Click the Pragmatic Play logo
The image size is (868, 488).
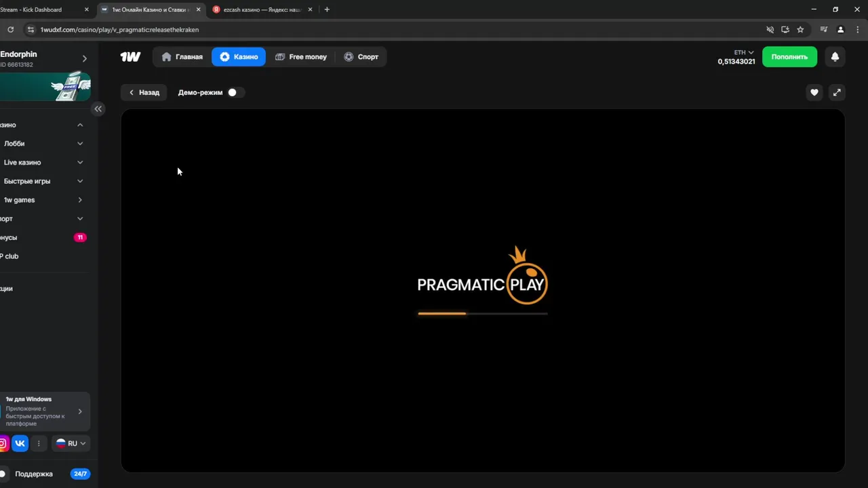(482, 275)
